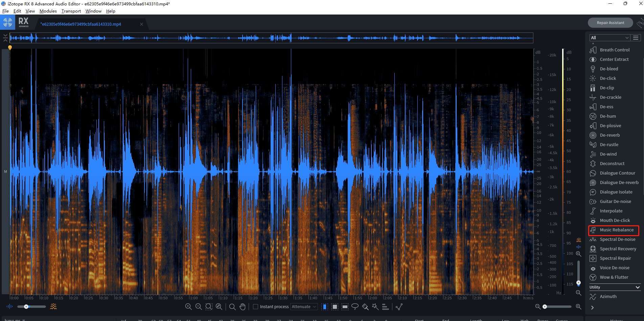Select the Time selection tool
Image resolution: width=644 pixels, height=321 pixels.
(x=325, y=306)
